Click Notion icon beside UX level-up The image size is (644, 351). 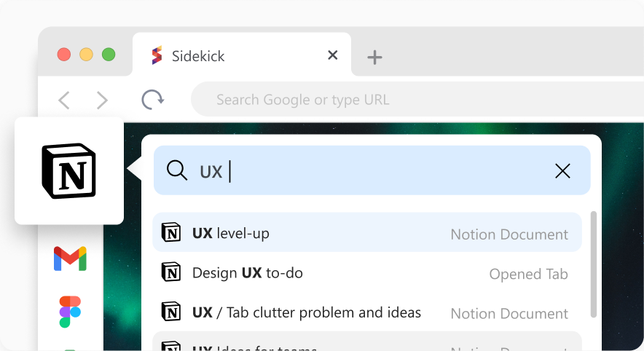(171, 232)
